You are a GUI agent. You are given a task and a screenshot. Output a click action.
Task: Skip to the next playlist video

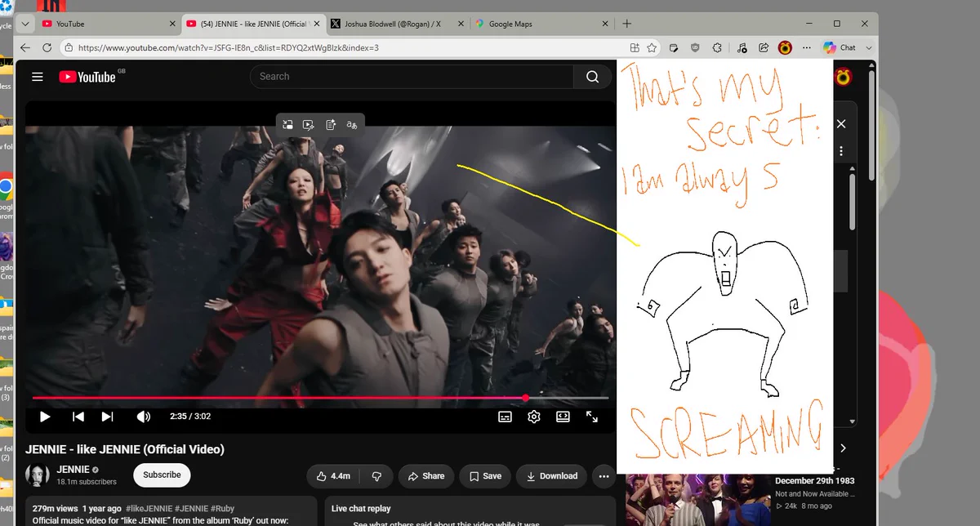point(107,417)
